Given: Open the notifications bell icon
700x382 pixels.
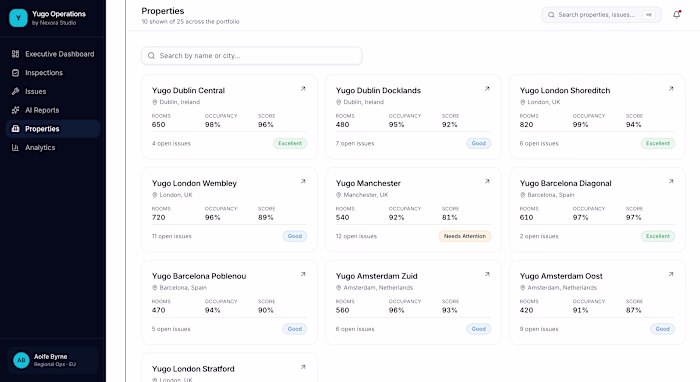Looking at the screenshot, I should point(677,15).
